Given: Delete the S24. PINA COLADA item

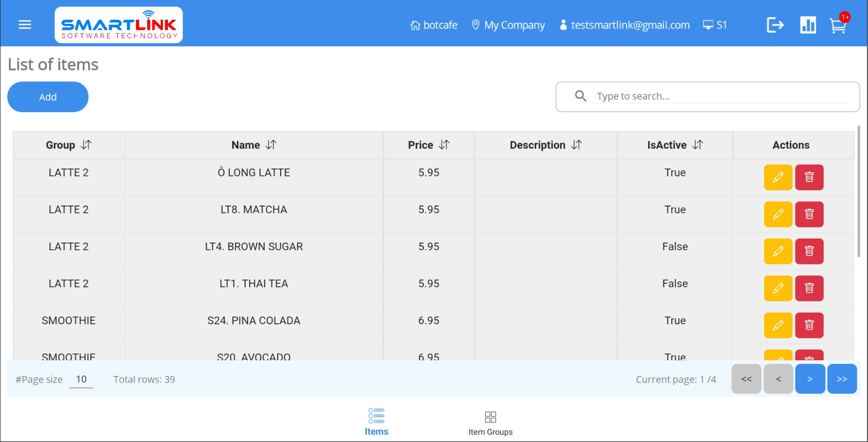Looking at the screenshot, I should tap(809, 325).
